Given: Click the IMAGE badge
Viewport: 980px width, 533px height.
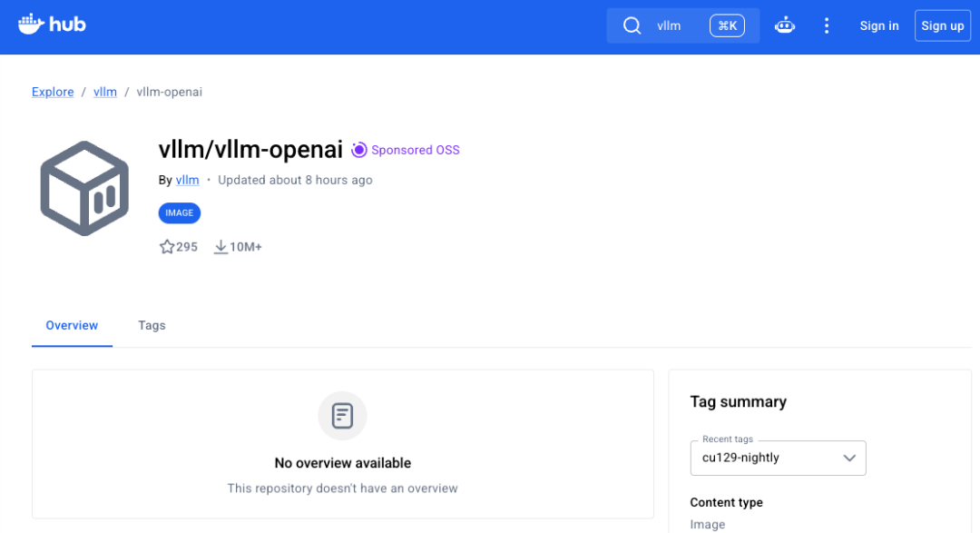Looking at the screenshot, I should [x=180, y=212].
